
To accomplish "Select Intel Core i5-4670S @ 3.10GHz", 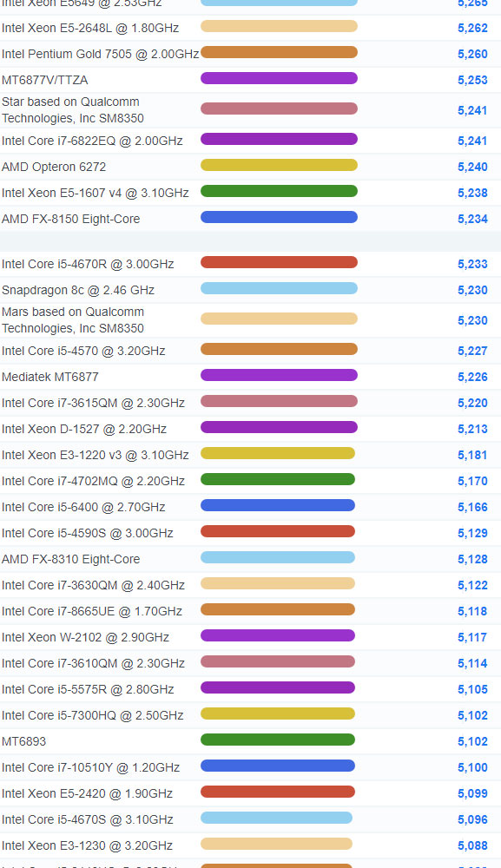I will point(88,819).
